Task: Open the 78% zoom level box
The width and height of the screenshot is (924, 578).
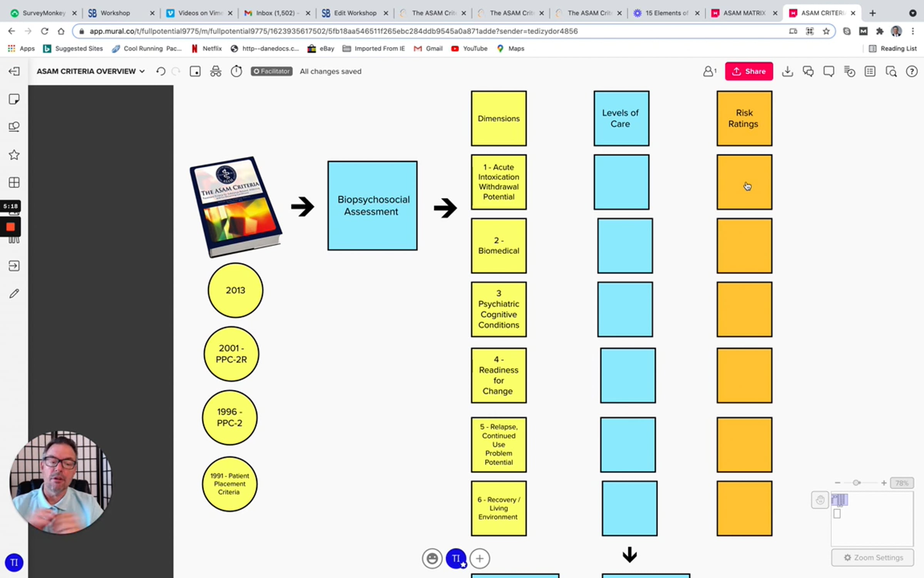Action: [x=902, y=483]
